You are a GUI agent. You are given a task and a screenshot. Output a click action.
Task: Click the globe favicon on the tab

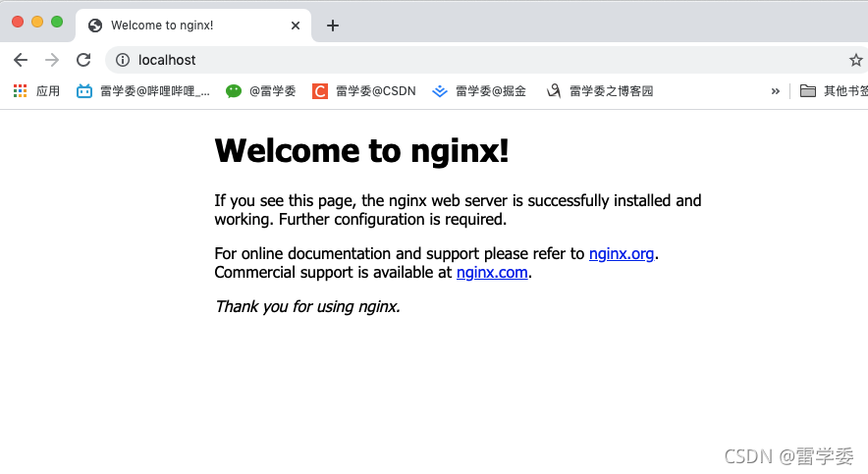pyautogui.click(x=95, y=26)
